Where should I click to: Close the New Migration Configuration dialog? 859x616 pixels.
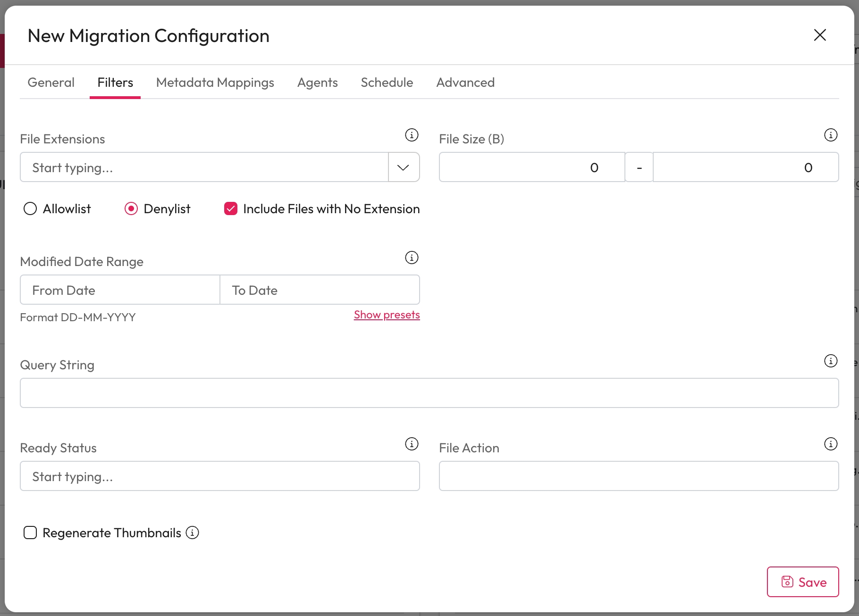pyautogui.click(x=820, y=35)
